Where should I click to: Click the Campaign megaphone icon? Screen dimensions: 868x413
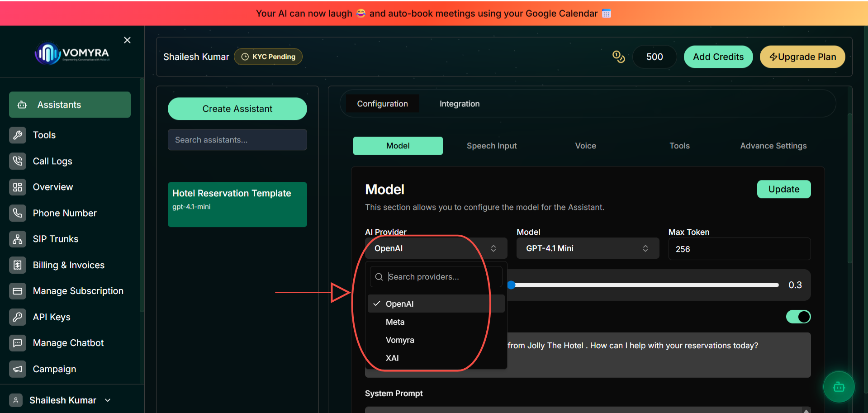18,369
